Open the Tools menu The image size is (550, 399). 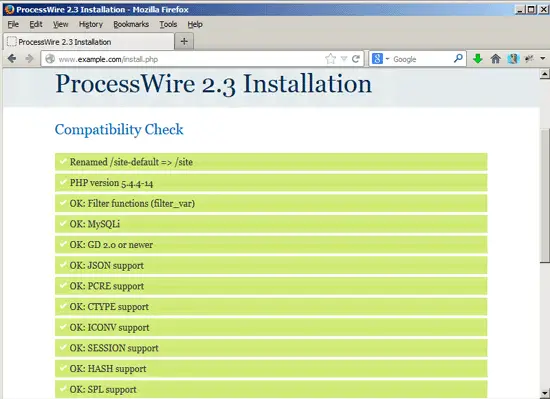coord(168,24)
